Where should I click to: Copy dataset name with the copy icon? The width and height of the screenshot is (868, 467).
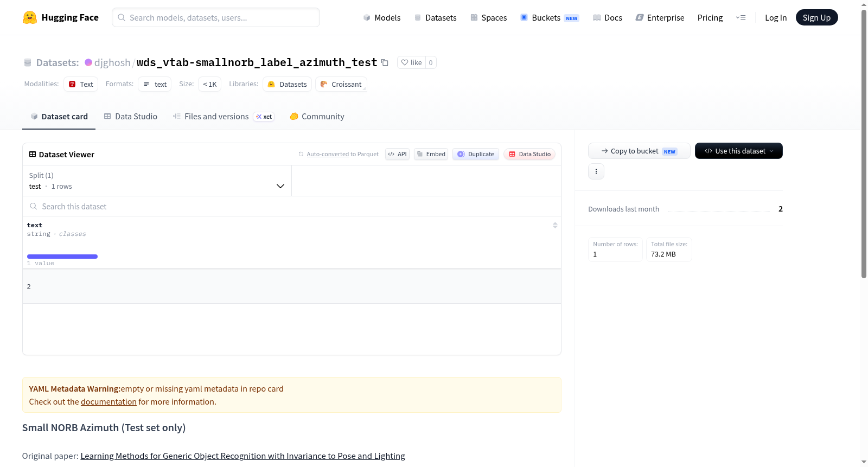[x=385, y=62]
